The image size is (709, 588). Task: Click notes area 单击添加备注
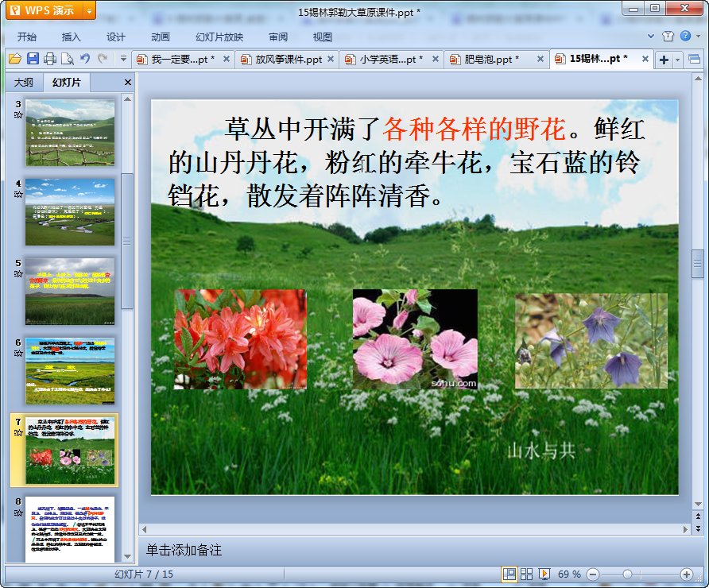point(184,550)
